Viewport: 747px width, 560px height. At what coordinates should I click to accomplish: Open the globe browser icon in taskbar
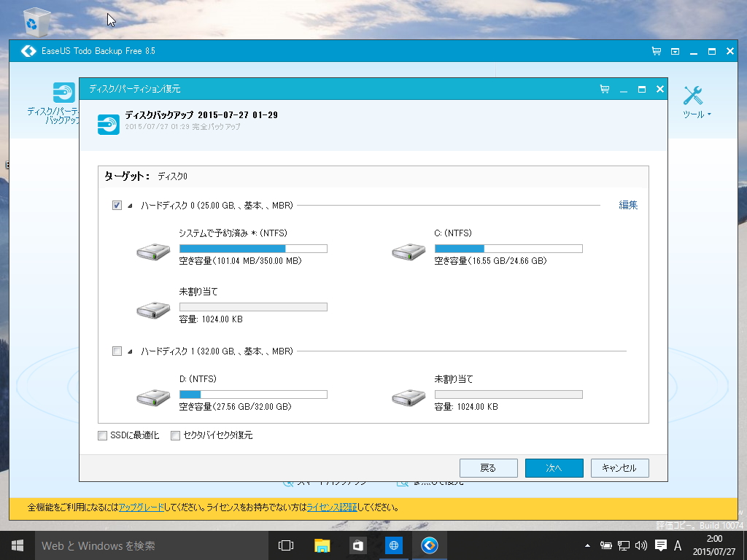(x=393, y=545)
